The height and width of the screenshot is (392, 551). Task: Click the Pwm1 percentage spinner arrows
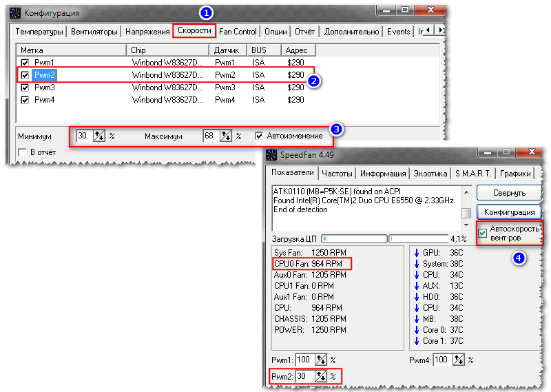tap(320, 360)
